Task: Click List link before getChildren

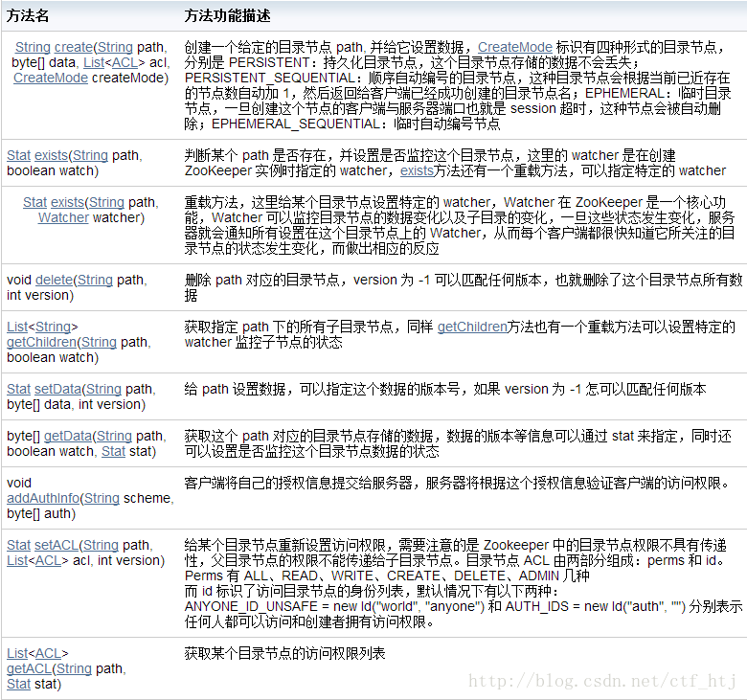Action: tap(17, 327)
